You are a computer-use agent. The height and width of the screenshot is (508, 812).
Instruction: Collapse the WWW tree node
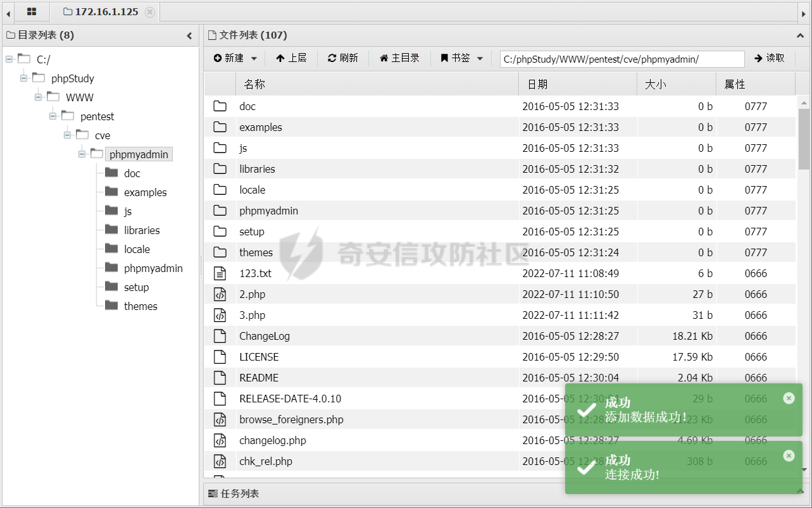[x=39, y=97]
